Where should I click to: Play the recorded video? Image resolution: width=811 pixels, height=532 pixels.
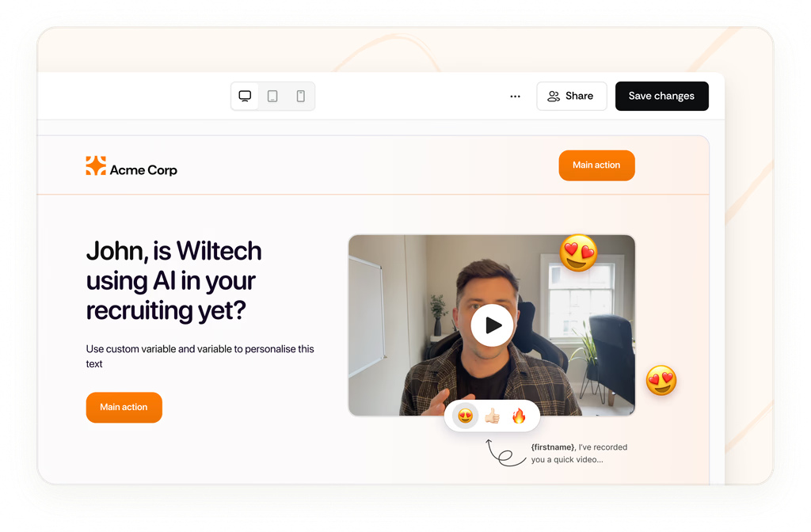tap(491, 325)
